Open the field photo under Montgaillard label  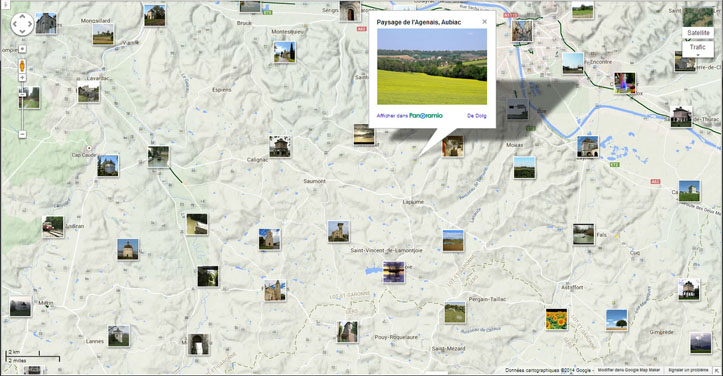click(x=103, y=34)
